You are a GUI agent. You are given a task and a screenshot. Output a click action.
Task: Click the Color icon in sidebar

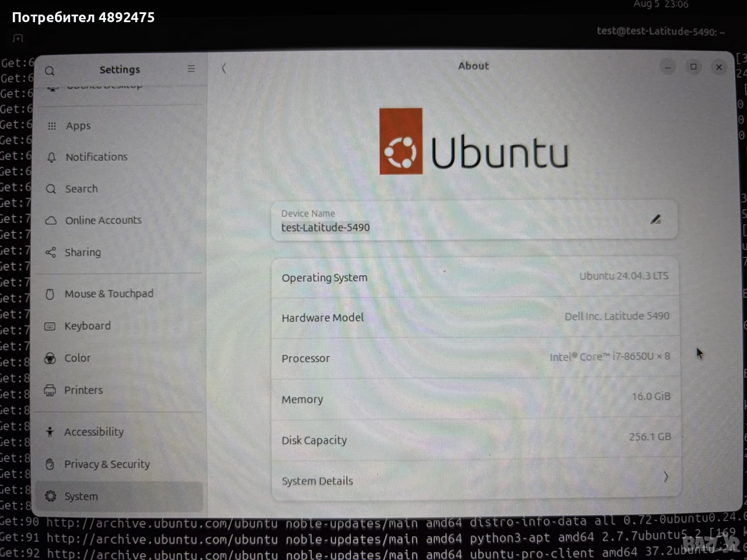click(50, 358)
